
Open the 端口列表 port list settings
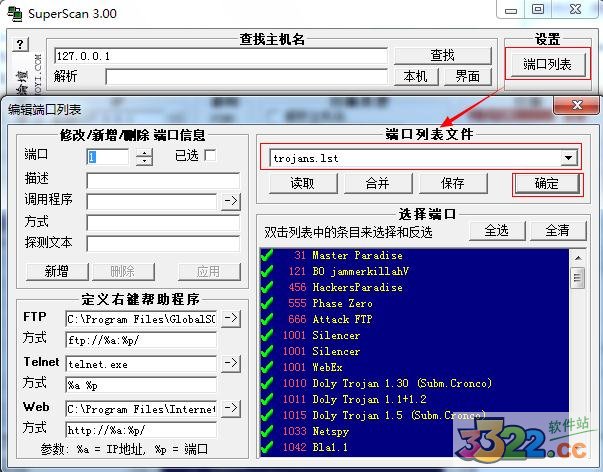pos(547,64)
